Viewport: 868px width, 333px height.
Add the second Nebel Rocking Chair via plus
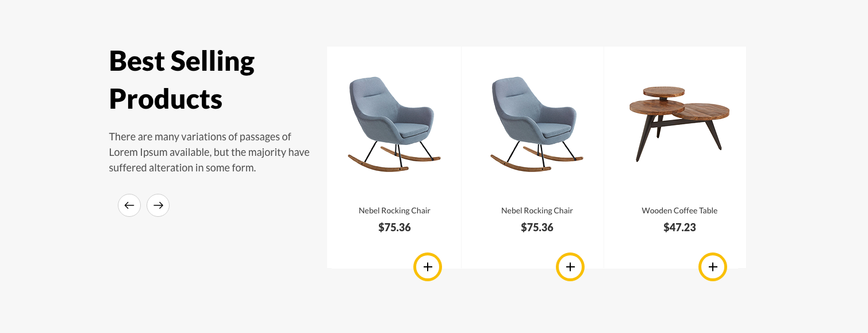coord(570,267)
